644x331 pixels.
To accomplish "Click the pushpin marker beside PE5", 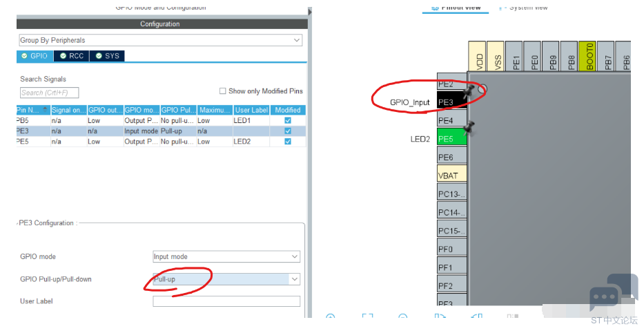I will point(470,127).
